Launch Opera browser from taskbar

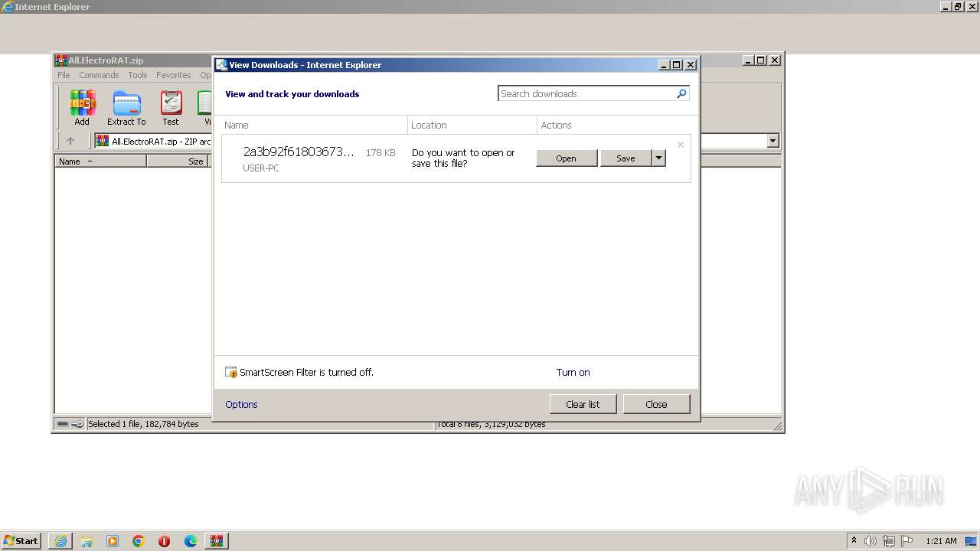pos(164,541)
